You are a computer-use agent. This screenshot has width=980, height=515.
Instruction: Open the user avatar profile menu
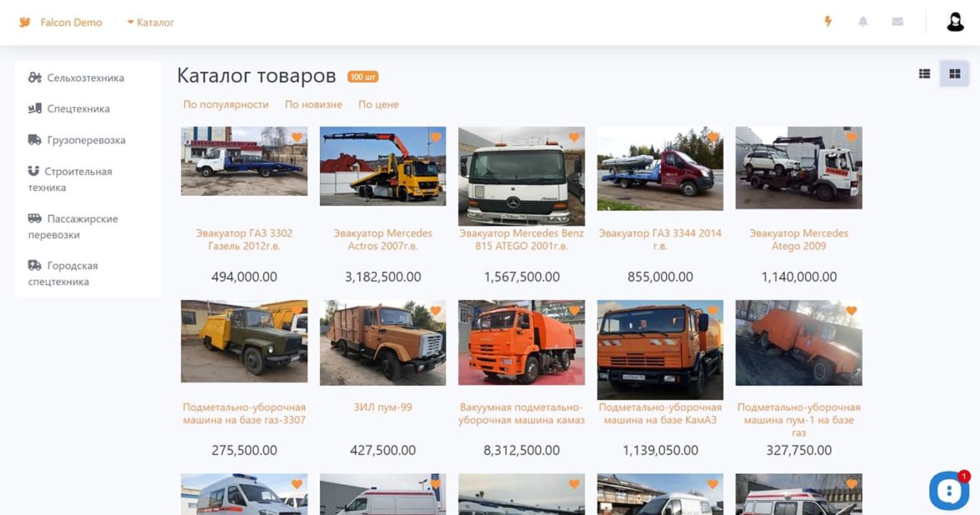(x=955, y=22)
